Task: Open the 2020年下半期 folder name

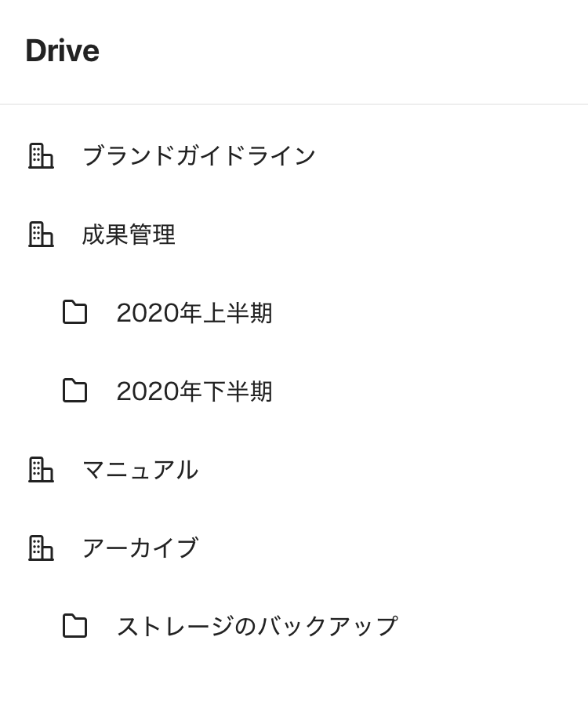Action: (194, 391)
